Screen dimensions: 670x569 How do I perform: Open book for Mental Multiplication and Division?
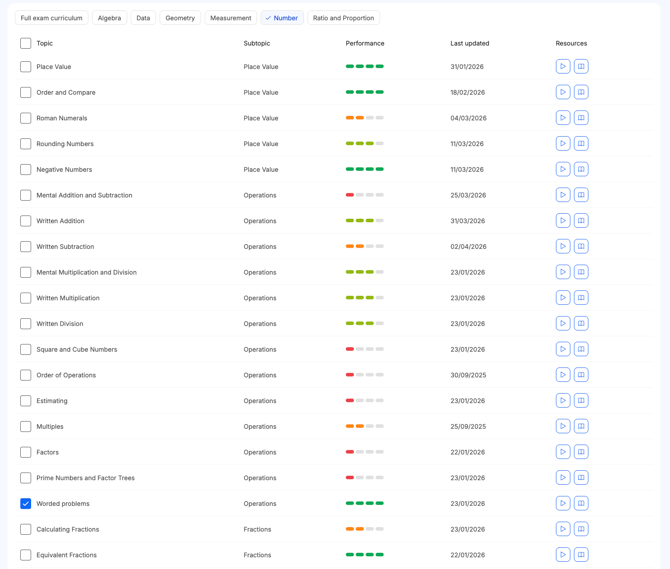point(581,272)
